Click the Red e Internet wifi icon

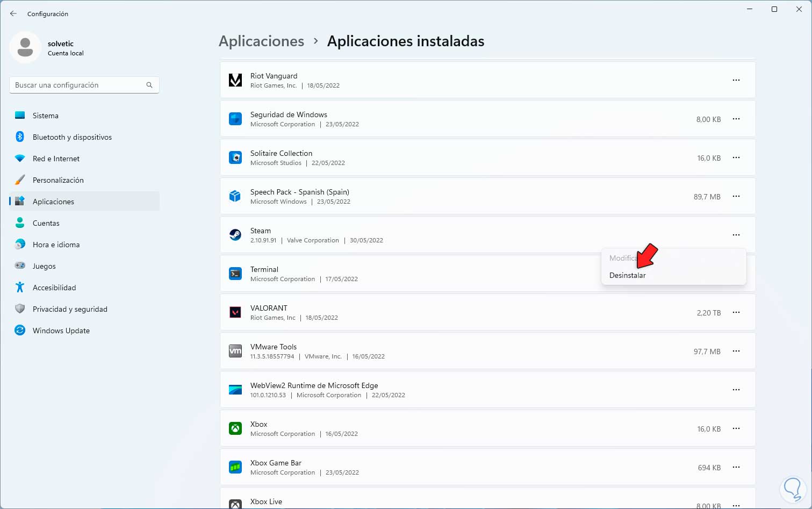click(x=20, y=159)
